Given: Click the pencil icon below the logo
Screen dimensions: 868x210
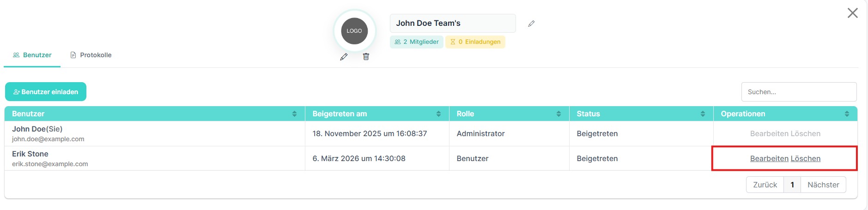Looking at the screenshot, I should [344, 57].
